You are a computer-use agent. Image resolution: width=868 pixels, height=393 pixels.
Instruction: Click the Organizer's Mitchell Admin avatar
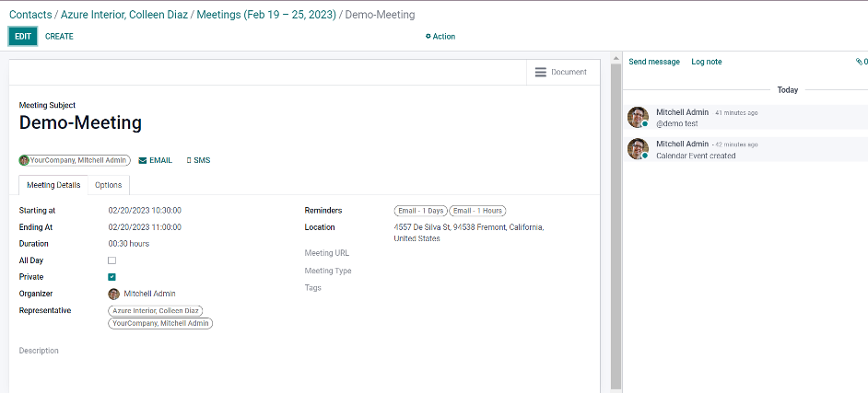(114, 294)
